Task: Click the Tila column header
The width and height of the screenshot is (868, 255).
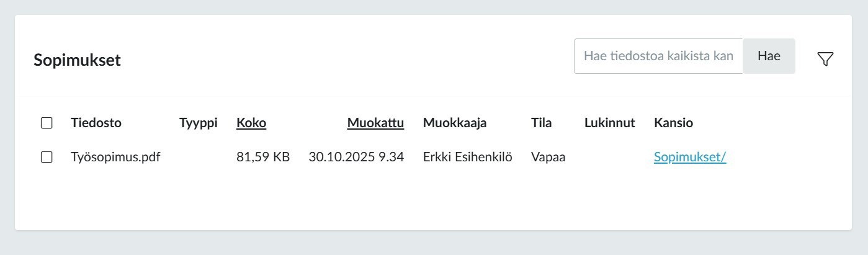Action: (x=541, y=123)
